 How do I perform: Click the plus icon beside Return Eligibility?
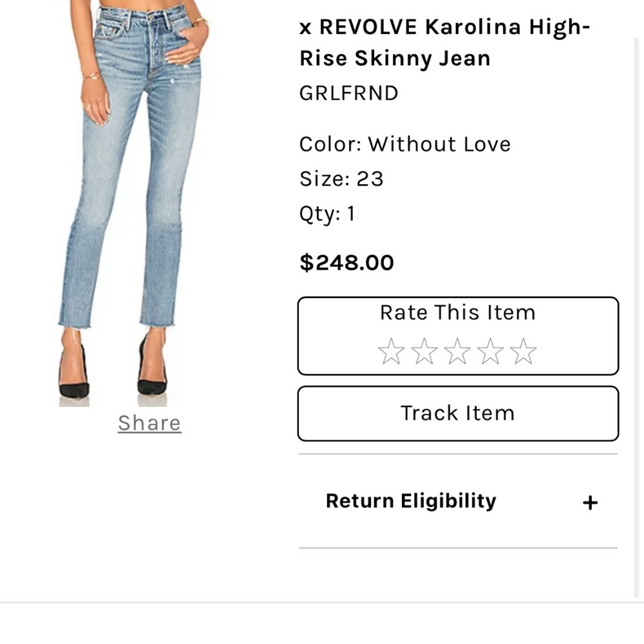tap(590, 502)
